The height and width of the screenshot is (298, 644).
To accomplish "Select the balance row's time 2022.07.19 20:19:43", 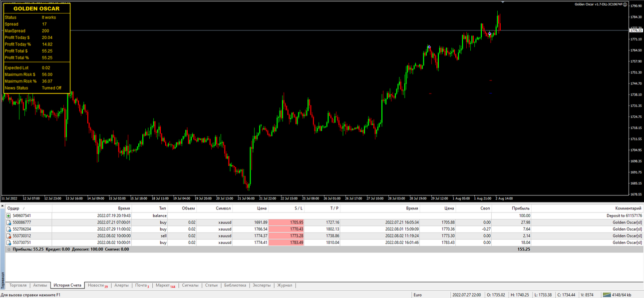I will click(x=114, y=215).
